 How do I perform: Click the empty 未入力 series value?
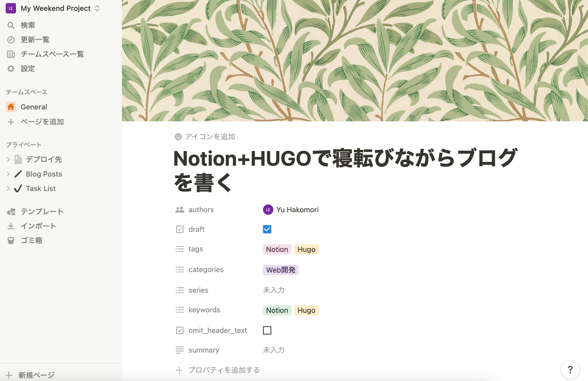(274, 290)
